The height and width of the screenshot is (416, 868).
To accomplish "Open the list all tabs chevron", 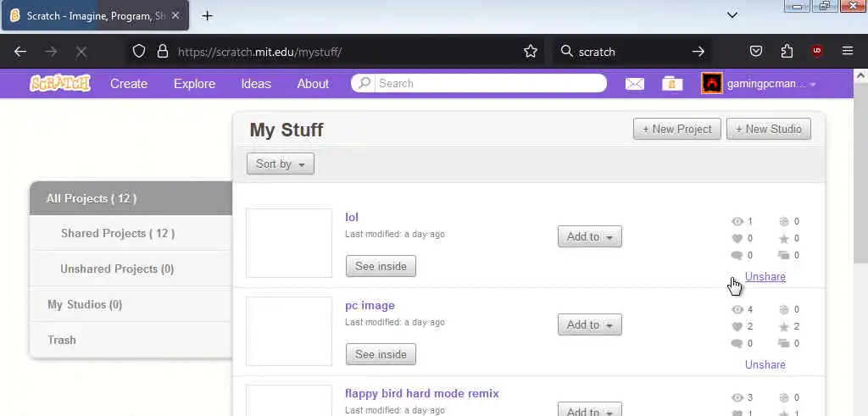I will point(732,15).
